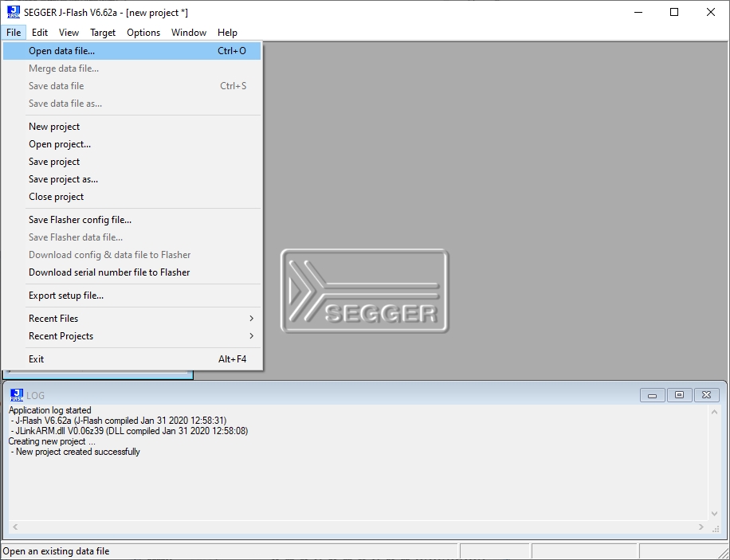Open the View menu
The width and height of the screenshot is (730, 560).
coord(69,33)
